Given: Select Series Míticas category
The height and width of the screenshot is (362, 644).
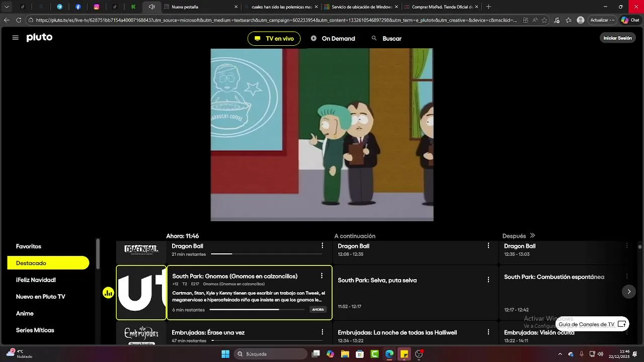Looking at the screenshot, I should [x=35, y=330].
